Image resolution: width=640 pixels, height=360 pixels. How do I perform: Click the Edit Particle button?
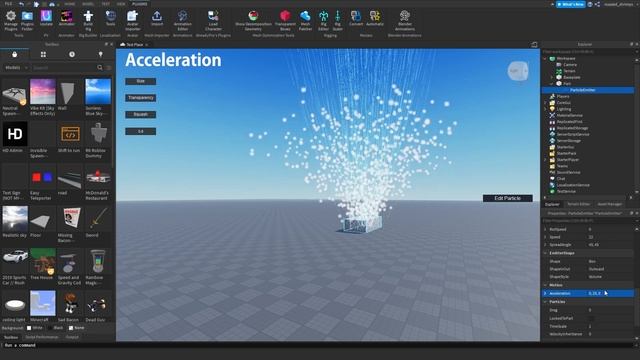(x=507, y=198)
